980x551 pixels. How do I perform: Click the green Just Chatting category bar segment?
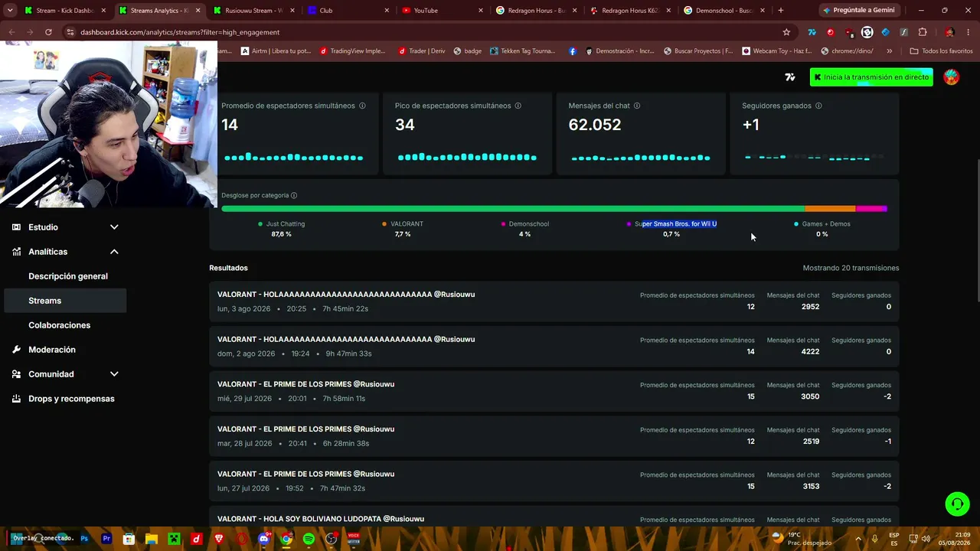(513, 208)
